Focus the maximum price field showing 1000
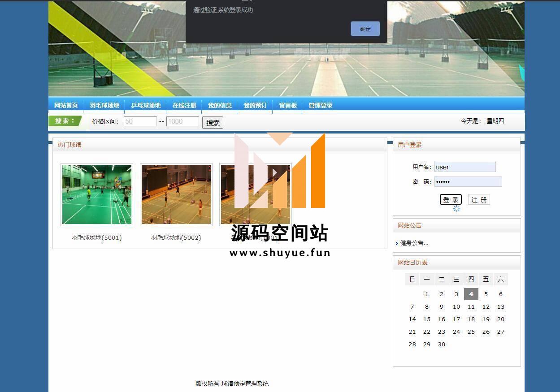This screenshot has width=560, height=392. (x=182, y=121)
